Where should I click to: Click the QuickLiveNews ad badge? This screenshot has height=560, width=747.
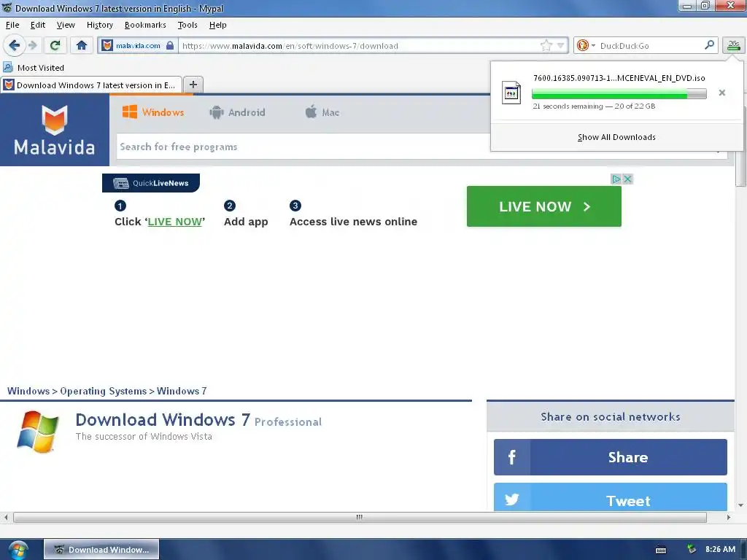[x=150, y=183]
